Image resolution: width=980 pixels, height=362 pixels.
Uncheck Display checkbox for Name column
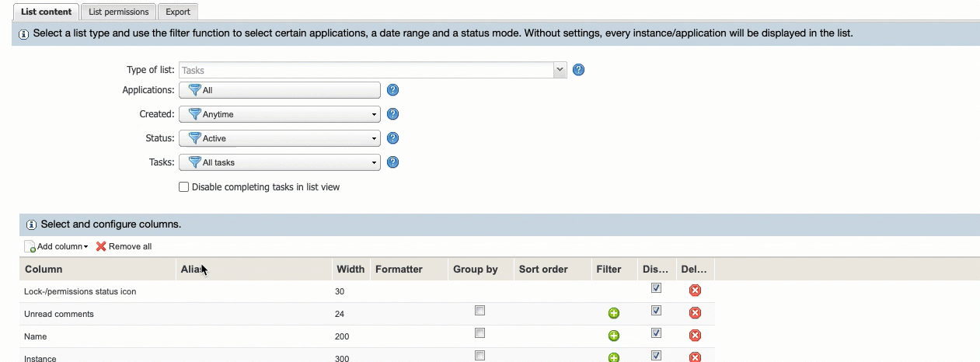tap(656, 333)
